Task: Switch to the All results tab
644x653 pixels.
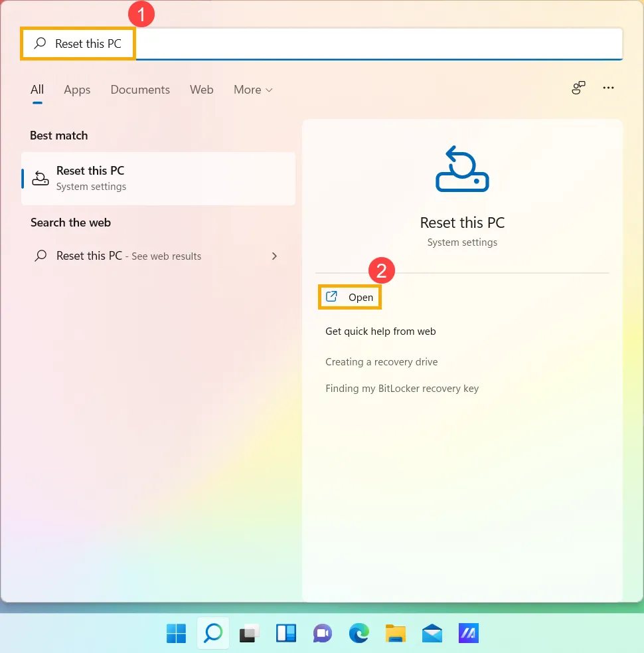Action: [37, 89]
